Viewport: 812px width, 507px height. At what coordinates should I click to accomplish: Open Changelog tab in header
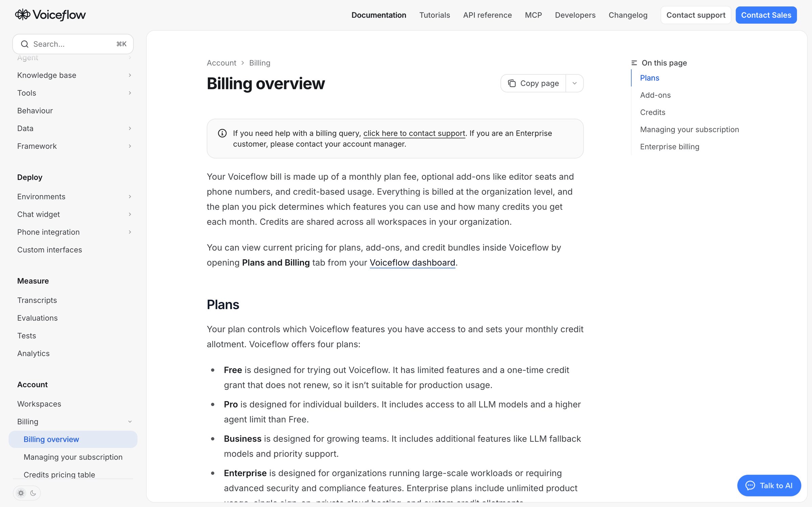click(x=628, y=15)
